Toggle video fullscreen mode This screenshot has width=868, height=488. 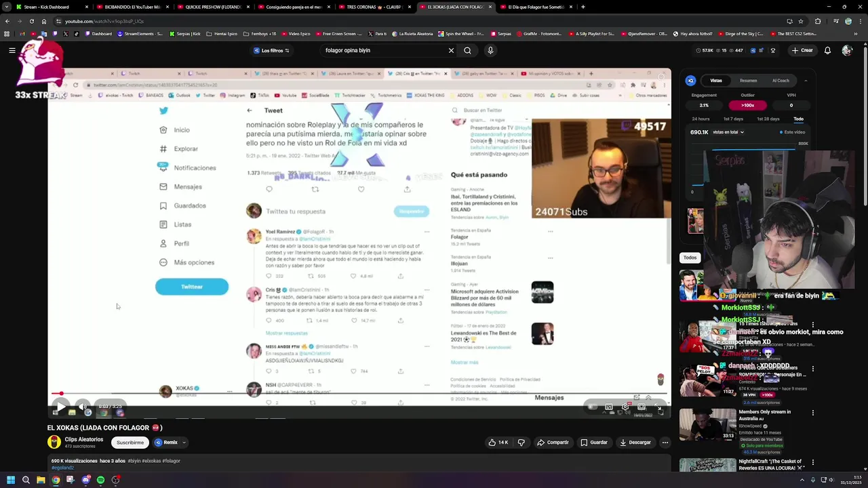pos(658,407)
